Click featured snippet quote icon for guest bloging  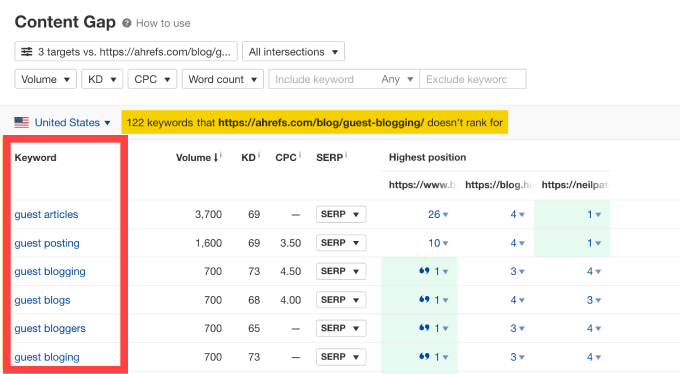424,356
